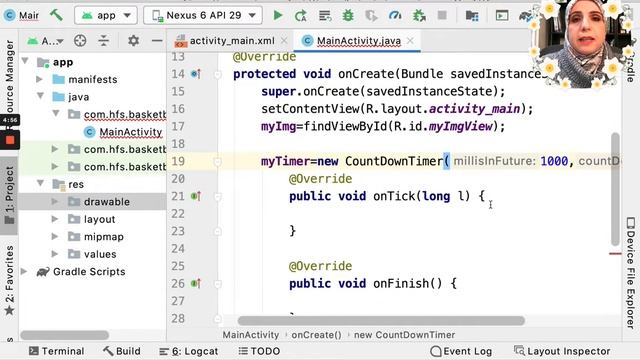The height and width of the screenshot is (360, 640).
Task: Open the 2: Favorites side panel
Action: (9, 280)
